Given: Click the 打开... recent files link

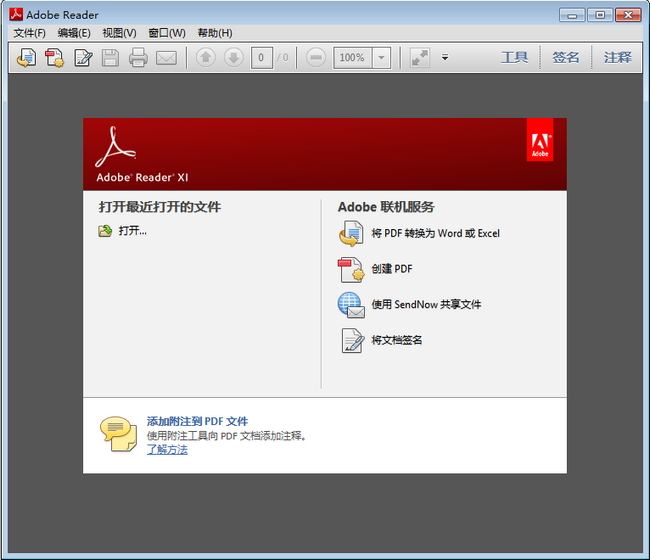Looking at the screenshot, I should [133, 231].
